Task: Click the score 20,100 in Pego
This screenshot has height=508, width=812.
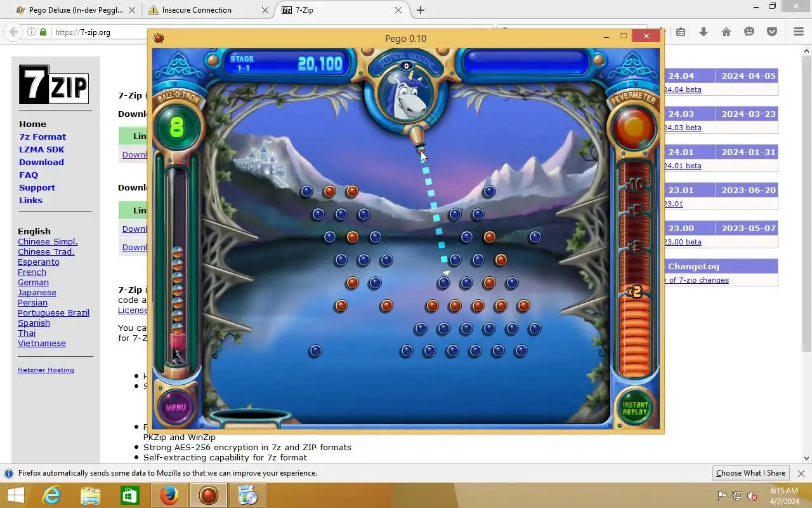Action: [320, 63]
